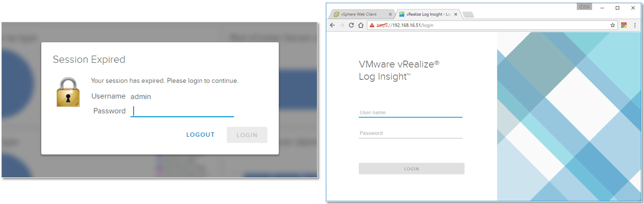Screen dimensions: 644x204
Task: Select the admin username text
Action: point(141,97)
